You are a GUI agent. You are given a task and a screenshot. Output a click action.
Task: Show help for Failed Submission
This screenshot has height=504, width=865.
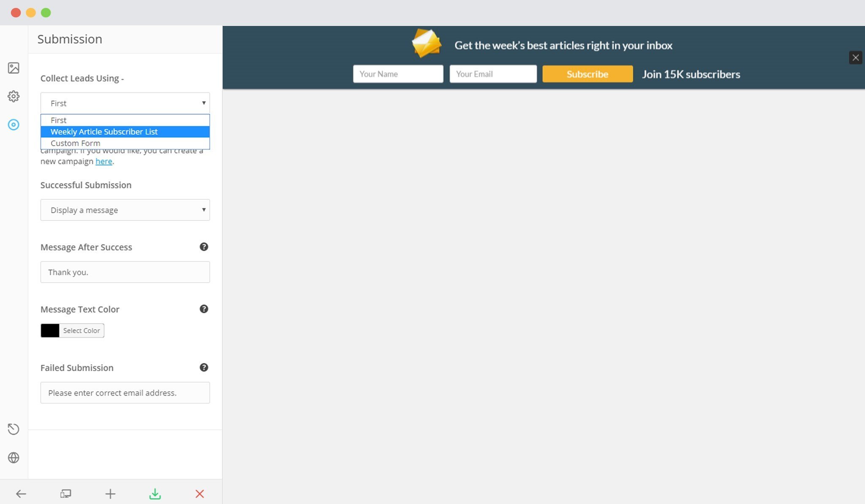pos(204,367)
